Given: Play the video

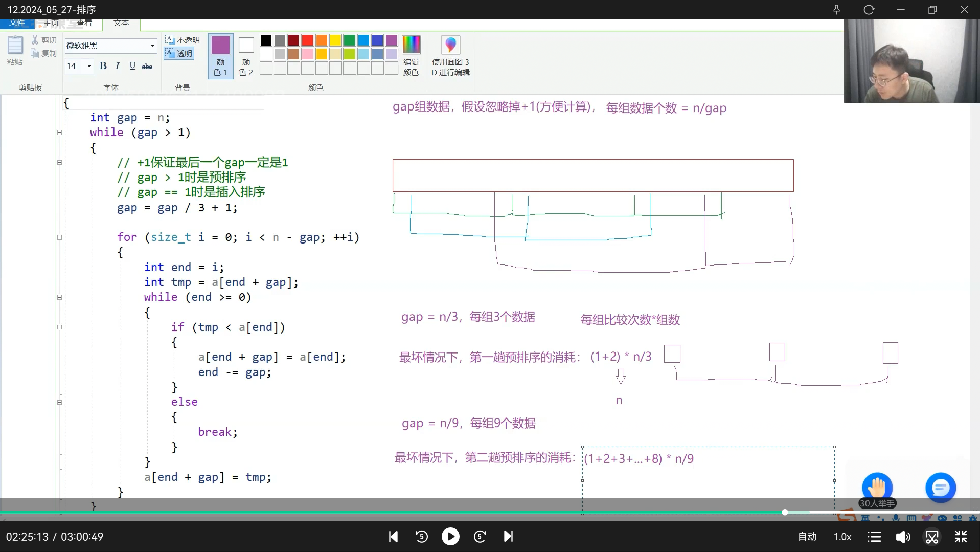Looking at the screenshot, I should tap(450, 536).
